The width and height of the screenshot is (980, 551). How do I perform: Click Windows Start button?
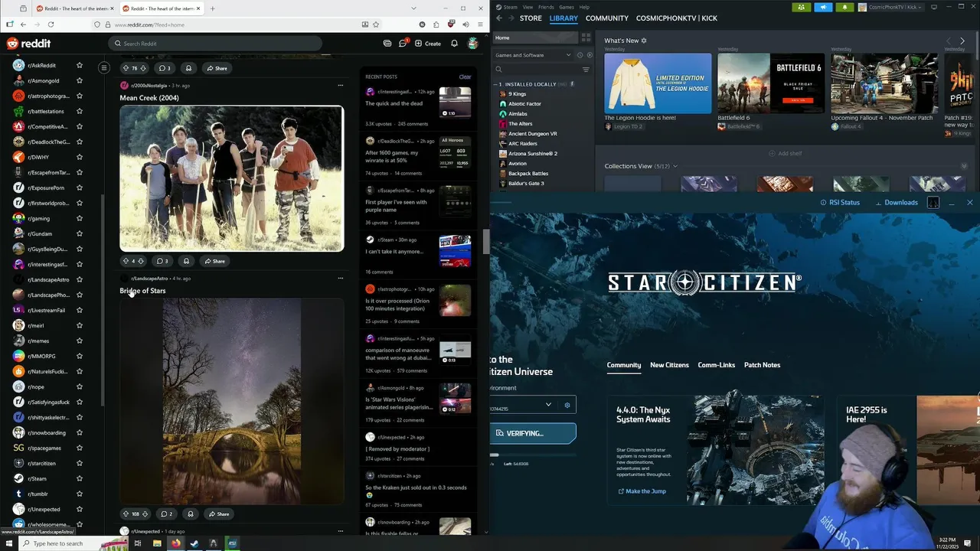(x=9, y=543)
